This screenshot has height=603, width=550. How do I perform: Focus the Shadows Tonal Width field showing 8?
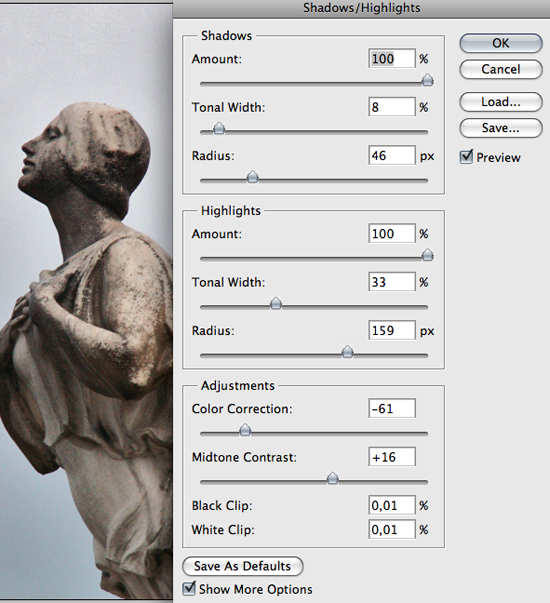coord(392,107)
